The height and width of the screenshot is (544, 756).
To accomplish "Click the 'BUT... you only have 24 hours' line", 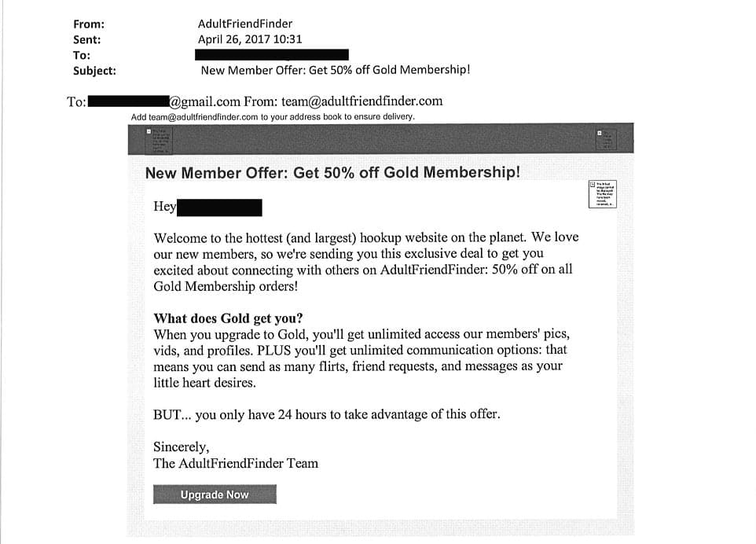I will pyautogui.click(x=326, y=414).
